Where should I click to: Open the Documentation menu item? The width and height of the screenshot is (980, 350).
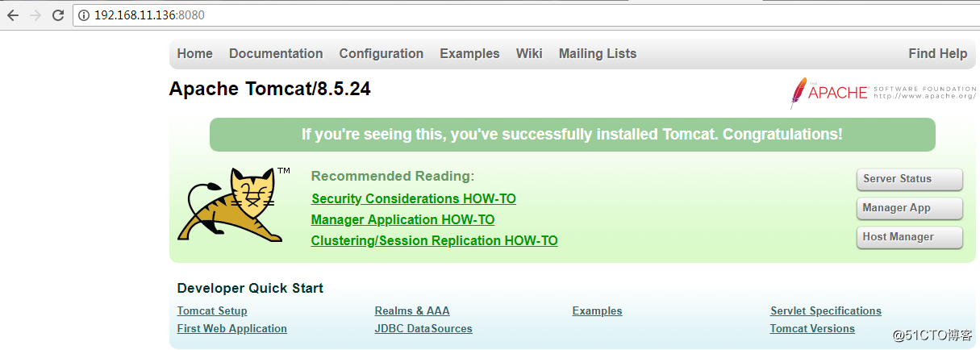276,54
